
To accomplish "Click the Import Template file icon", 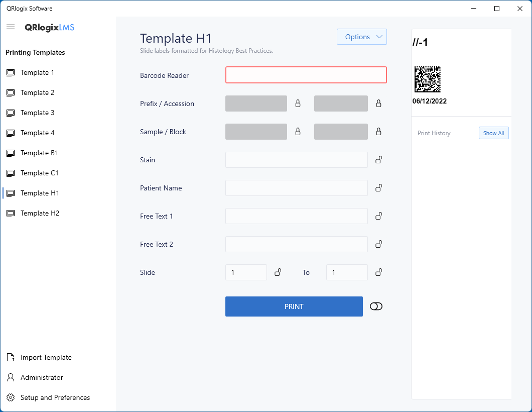I will 11,357.
